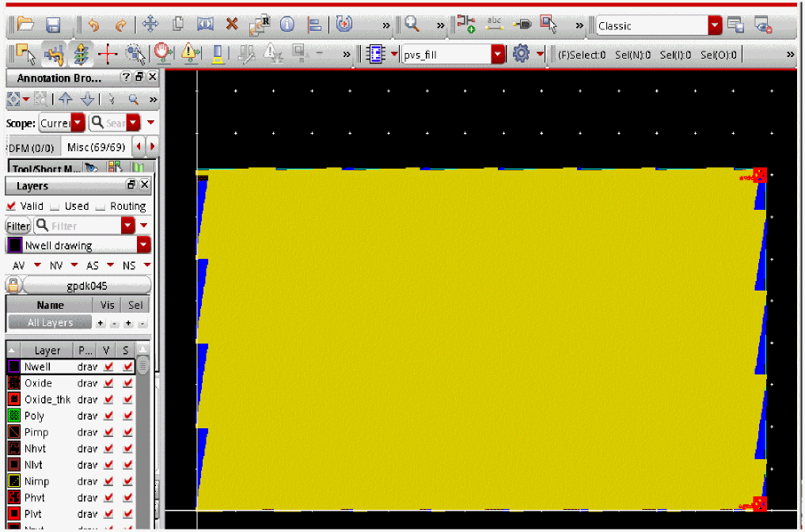805x532 pixels.
Task: Switch to the DFM (0/0) tab
Action: [31, 147]
